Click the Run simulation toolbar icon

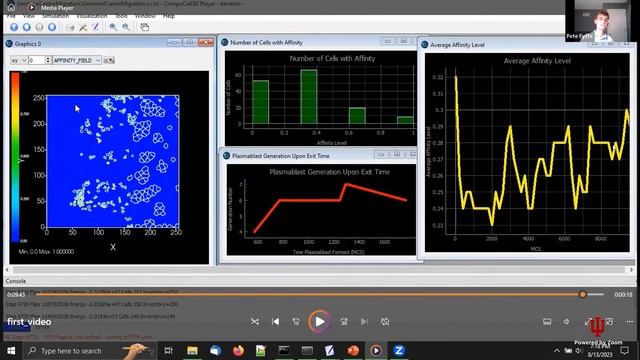click(14, 27)
